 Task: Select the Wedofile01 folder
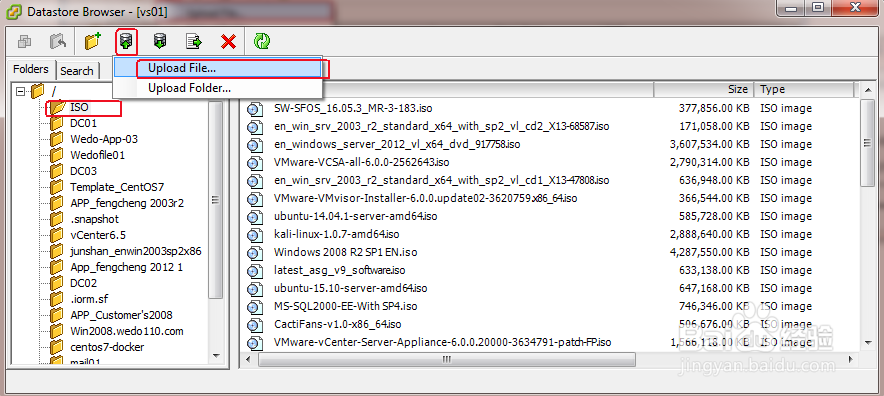(x=98, y=155)
